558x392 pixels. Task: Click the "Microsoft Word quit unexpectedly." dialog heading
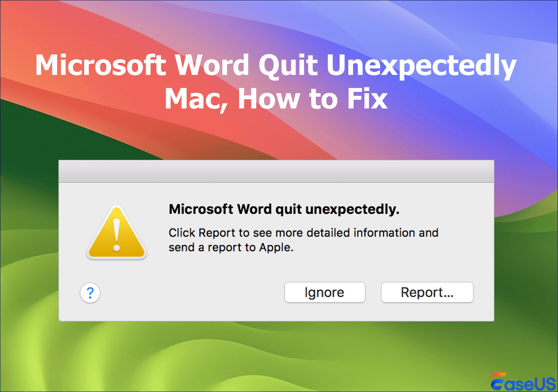284,210
